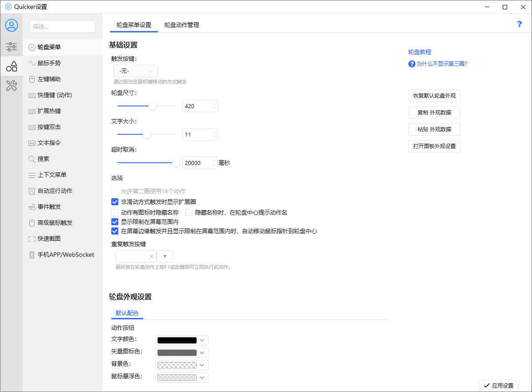Enable 动作有图标时隐藏名称 checkbox
Image resolution: width=532 pixels, height=392 pixels.
pos(115,212)
